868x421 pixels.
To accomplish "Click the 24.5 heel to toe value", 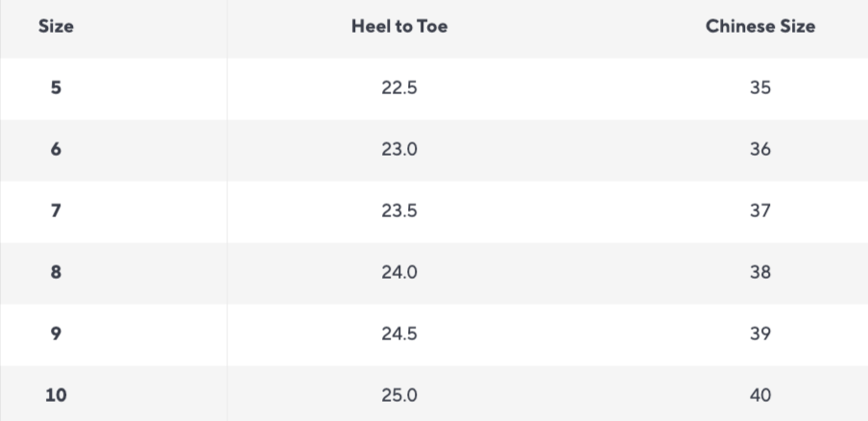I will 399,334.
